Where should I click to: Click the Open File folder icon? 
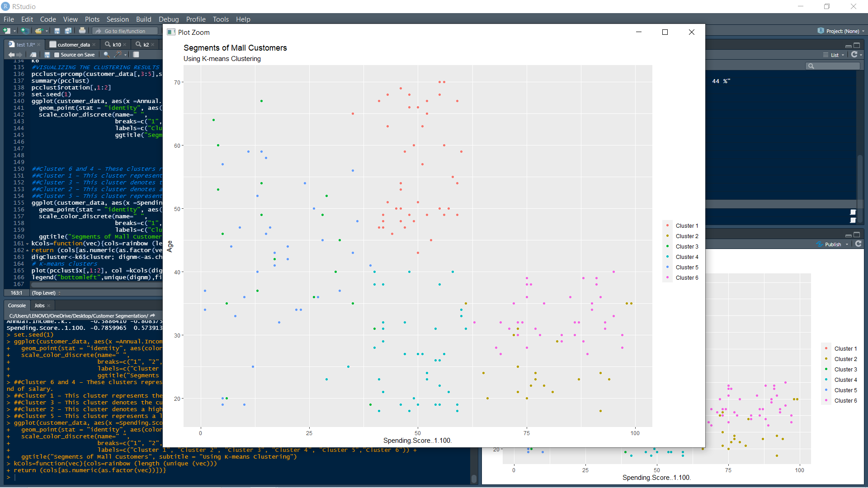[38, 31]
